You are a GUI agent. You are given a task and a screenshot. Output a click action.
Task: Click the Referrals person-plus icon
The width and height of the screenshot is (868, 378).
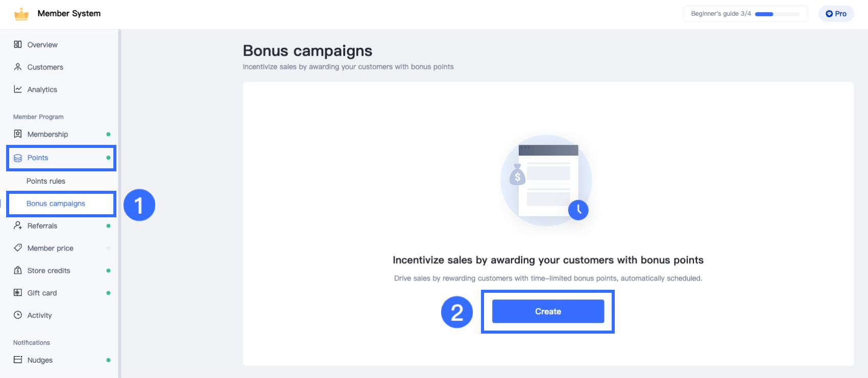click(18, 225)
